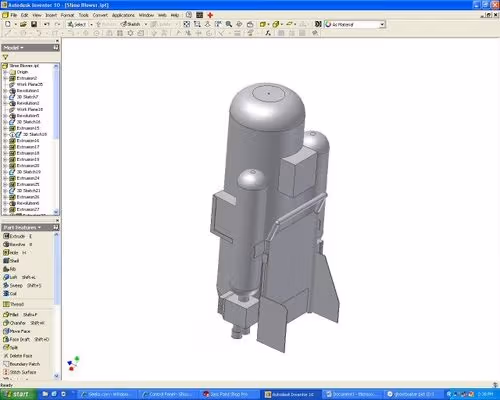Click the model browser vertical scrollbar
This screenshot has width=500, height=400.
click(56, 103)
